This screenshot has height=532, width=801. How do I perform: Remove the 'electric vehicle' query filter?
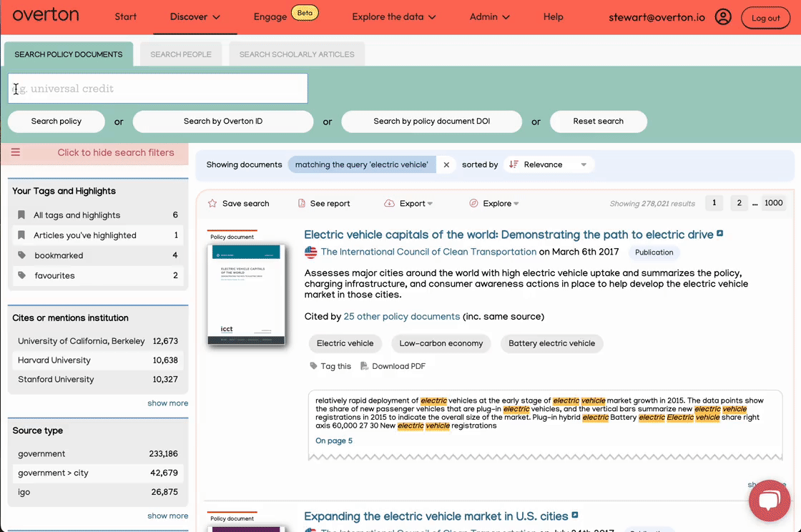[x=446, y=165]
